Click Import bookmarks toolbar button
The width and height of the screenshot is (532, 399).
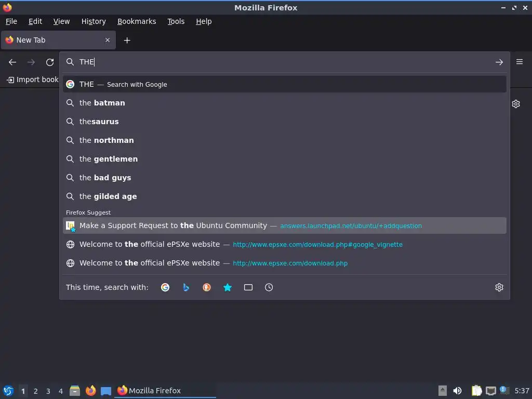[x=32, y=79]
